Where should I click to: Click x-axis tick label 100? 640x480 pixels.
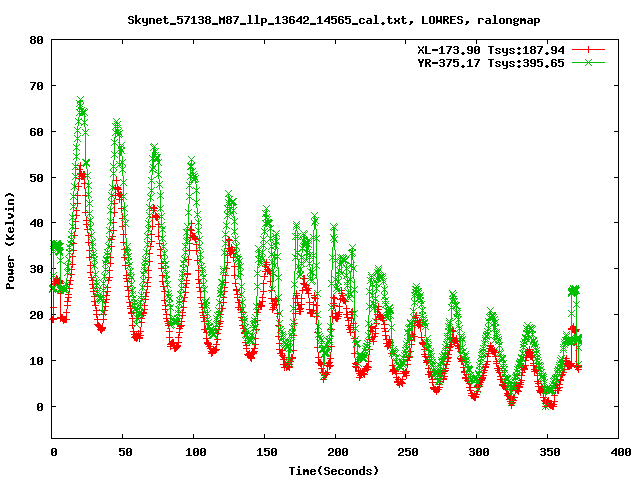pos(196,452)
